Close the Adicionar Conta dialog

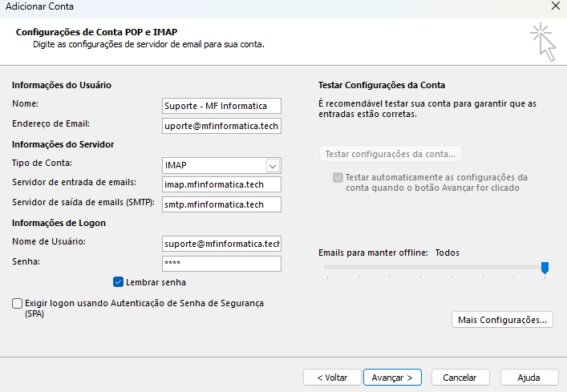[x=556, y=6]
